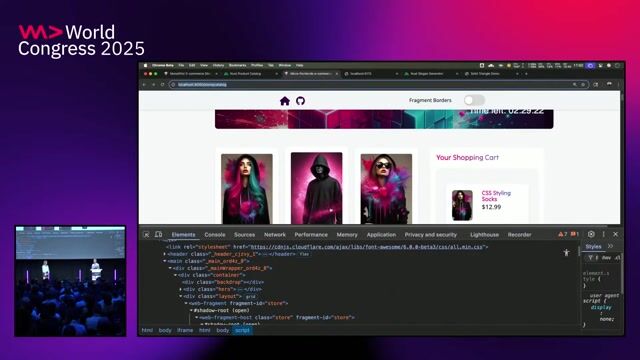This screenshot has width=640, height=360.
Task: Open a new tab with plus button
Action: (x=526, y=74)
